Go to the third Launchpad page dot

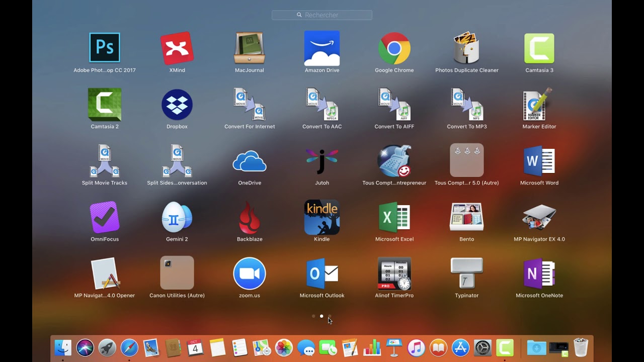click(330, 316)
